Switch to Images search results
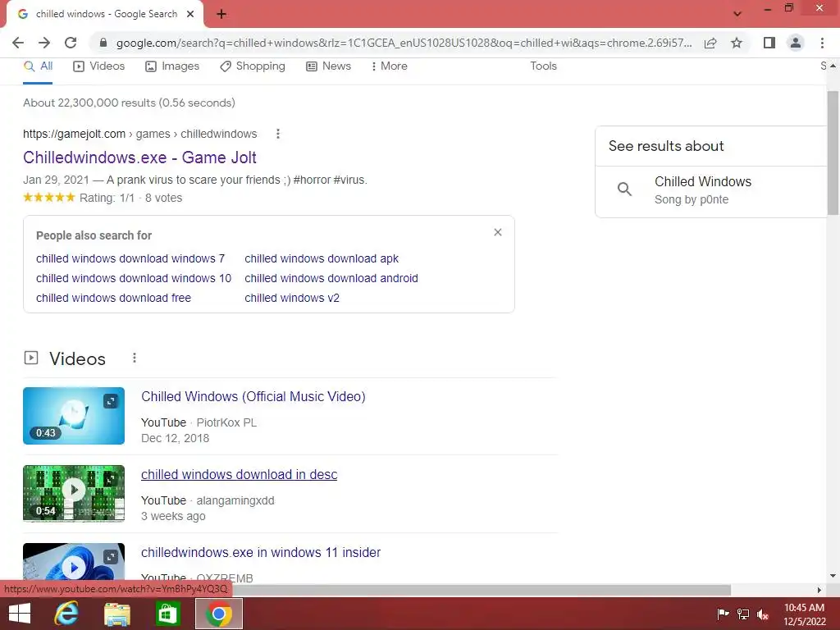 (172, 66)
